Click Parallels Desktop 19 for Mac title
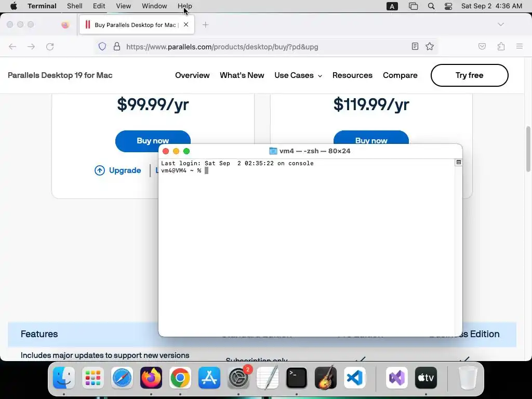Viewport: 532px width, 399px height. (60, 75)
